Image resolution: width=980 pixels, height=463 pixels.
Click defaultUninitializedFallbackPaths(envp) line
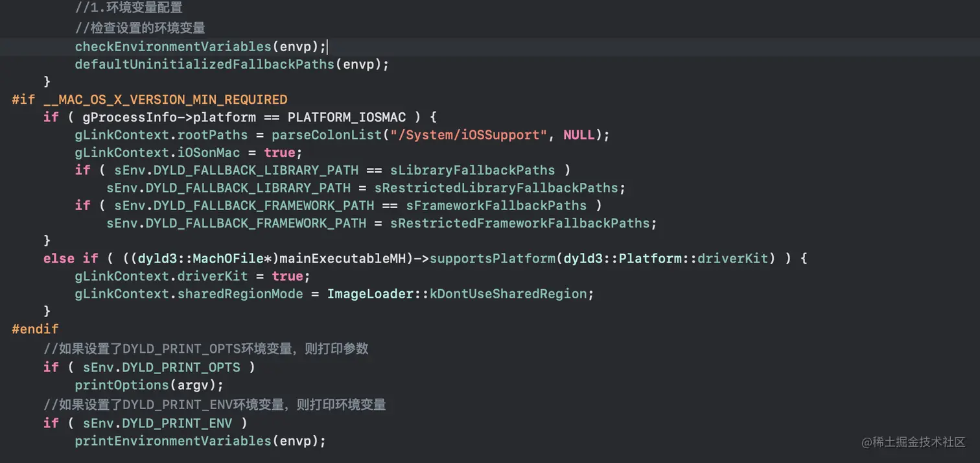[x=232, y=64]
